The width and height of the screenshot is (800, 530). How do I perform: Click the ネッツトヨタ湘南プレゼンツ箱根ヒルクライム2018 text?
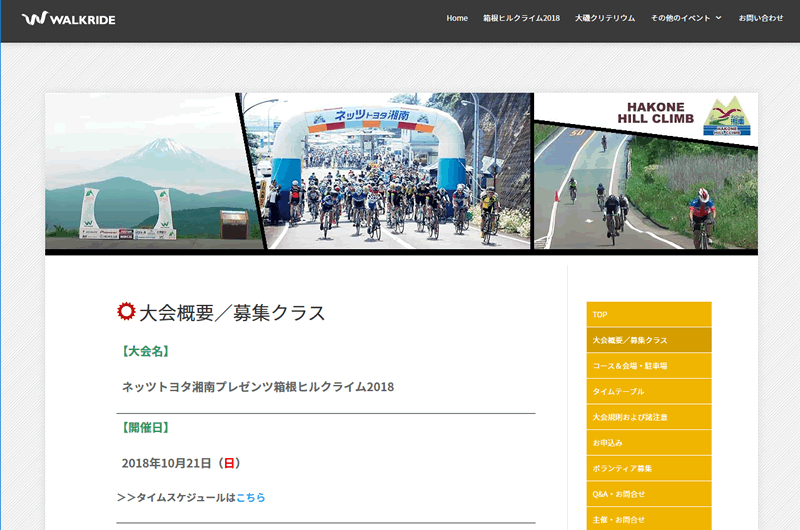click(x=258, y=387)
